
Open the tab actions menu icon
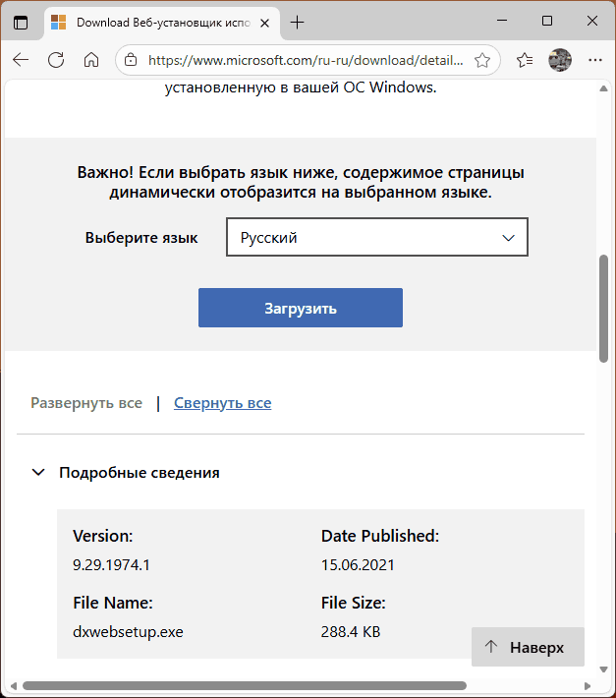point(21,23)
